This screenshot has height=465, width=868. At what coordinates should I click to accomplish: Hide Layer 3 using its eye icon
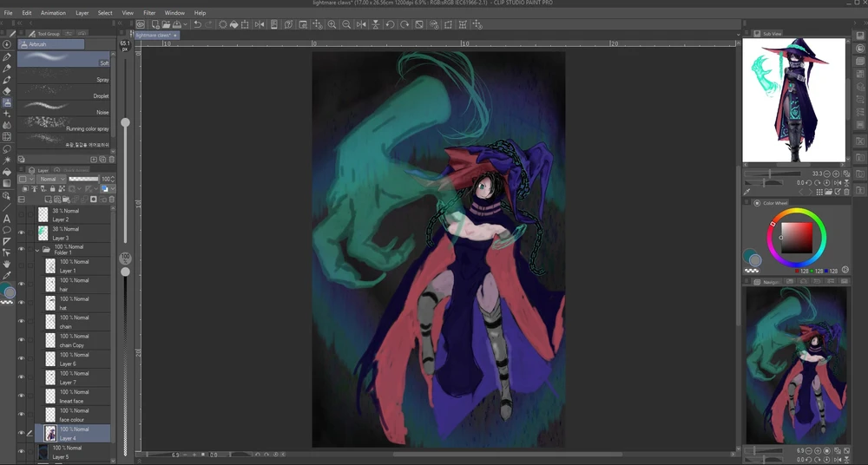[x=22, y=232]
